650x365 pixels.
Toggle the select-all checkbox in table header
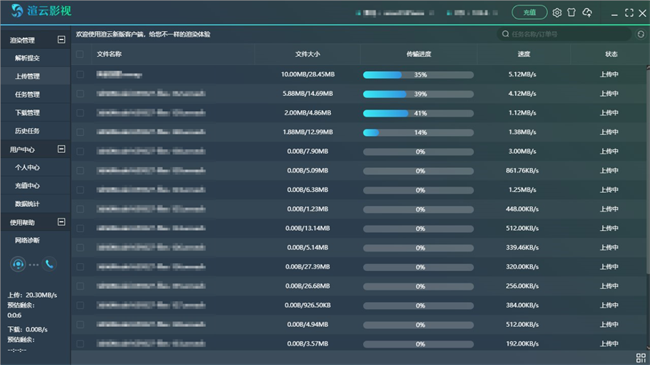pyautogui.click(x=80, y=54)
